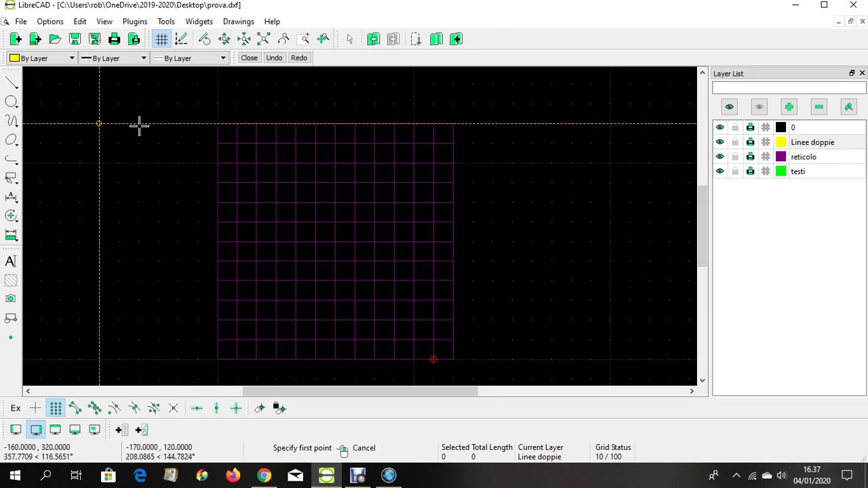Open the line width By Layer dropdown
The image size is (868, 488).
(113, 58)
